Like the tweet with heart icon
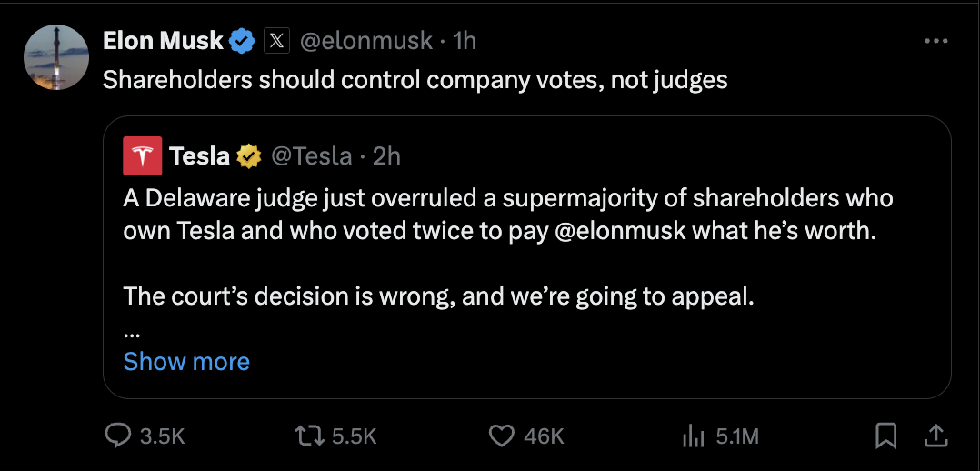Image resolution: width=980 pixels, height=471 pixels. (502, 436)
